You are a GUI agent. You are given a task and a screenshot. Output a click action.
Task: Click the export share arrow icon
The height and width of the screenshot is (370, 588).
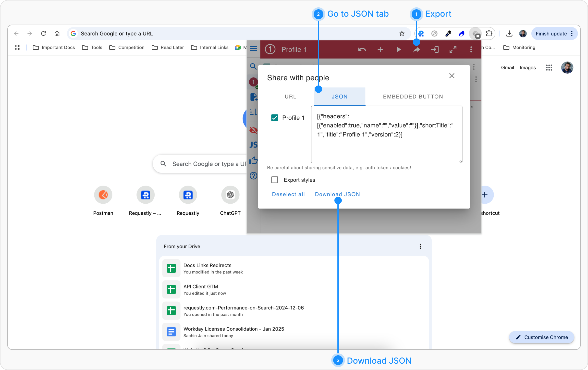(x=416, y=49)
